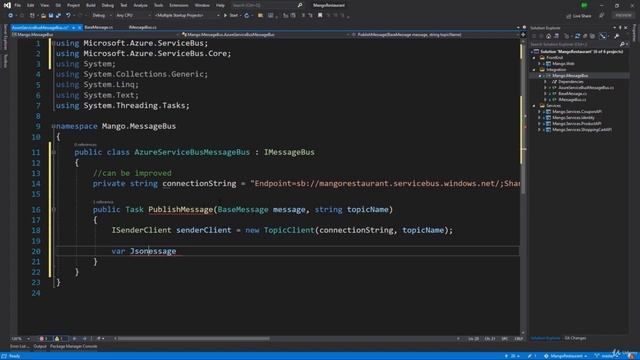The width and height of the screenshot is (640, 360).
Task: Select IMessageBus.cs in Solution Explorer
Action: coord(572,100)
